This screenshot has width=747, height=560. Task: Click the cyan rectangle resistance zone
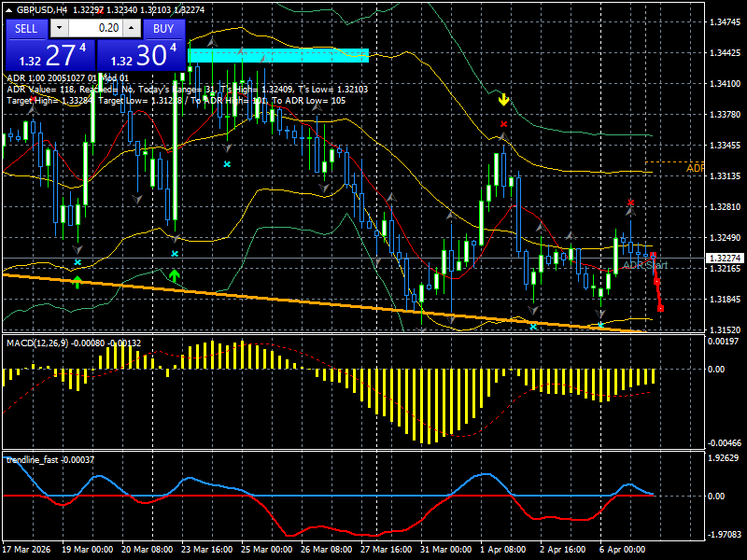coord(278,55)
